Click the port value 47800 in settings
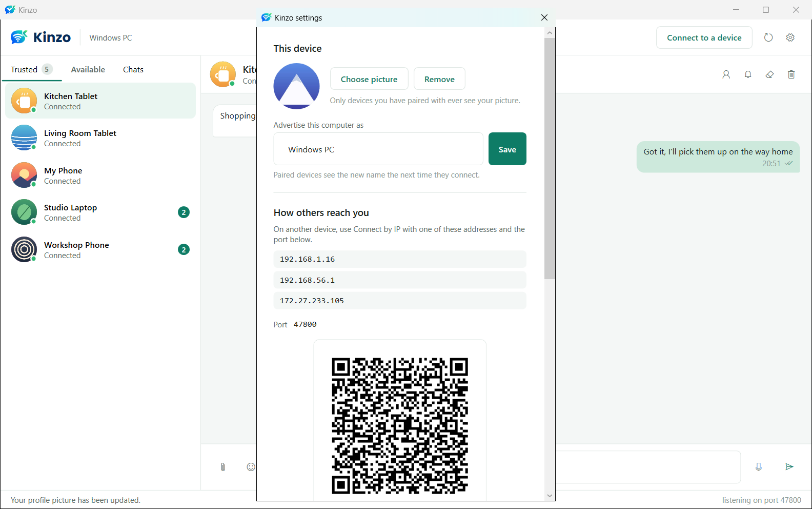The image size is (812, 509). (305, 324)
